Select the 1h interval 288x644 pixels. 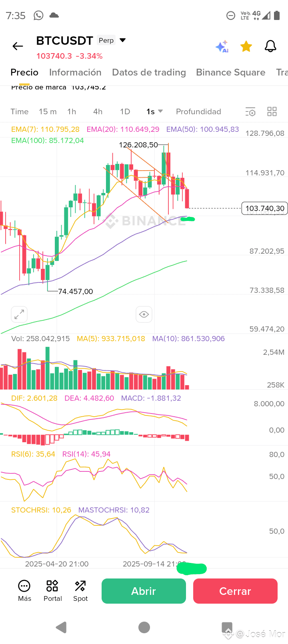[x=72, y=111]
